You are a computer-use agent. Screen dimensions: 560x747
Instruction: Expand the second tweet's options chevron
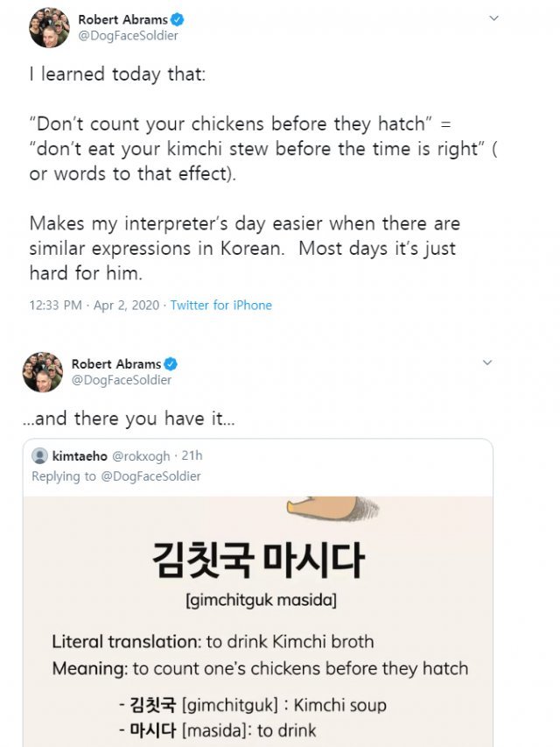click(487, 363)
